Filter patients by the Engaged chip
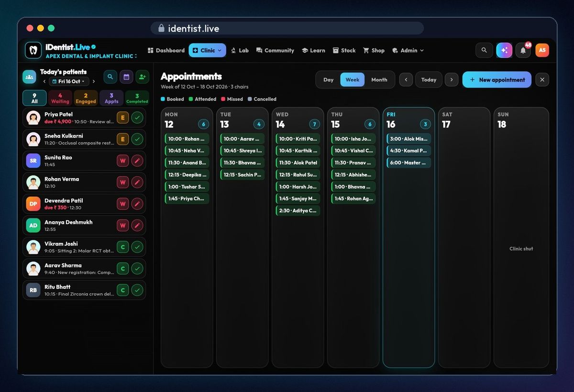Viewport: 574px width, 392px height. click(86, 98)
